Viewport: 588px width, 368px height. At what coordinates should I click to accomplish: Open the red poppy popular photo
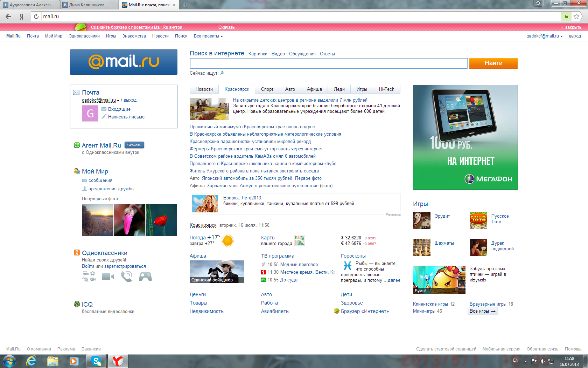coord(161,220)
